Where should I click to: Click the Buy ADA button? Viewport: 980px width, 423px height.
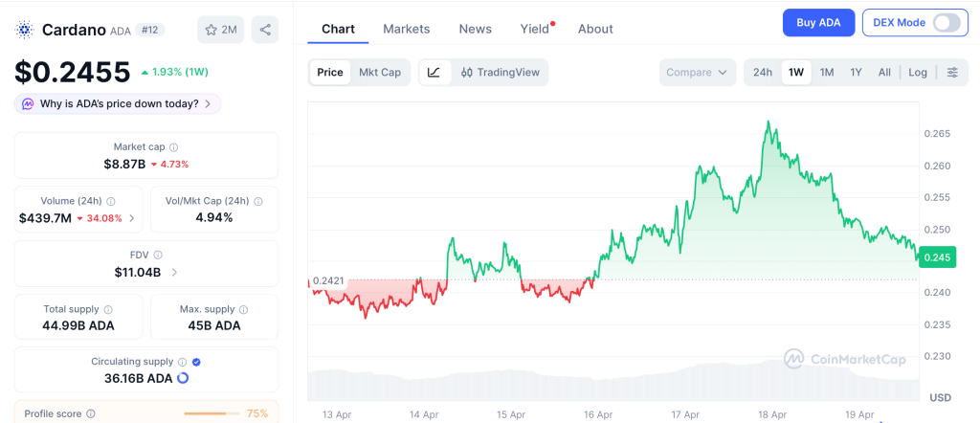(818, 23)
